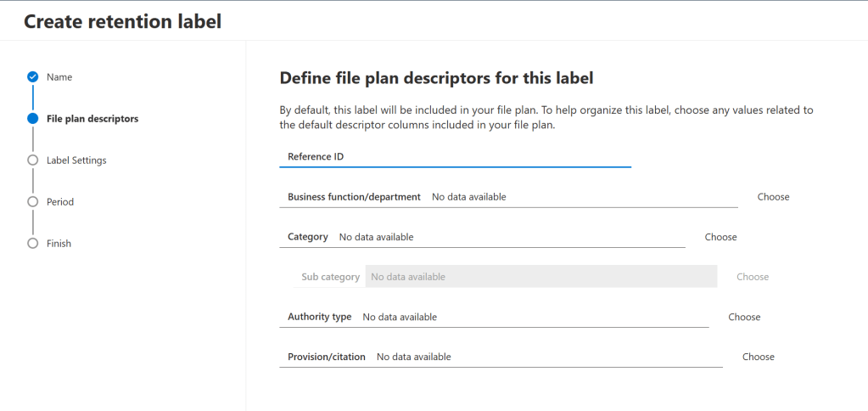Screen dimensions: 868x411
Task: Click the File plan descriptors step circle
Action: coord(33,119)
